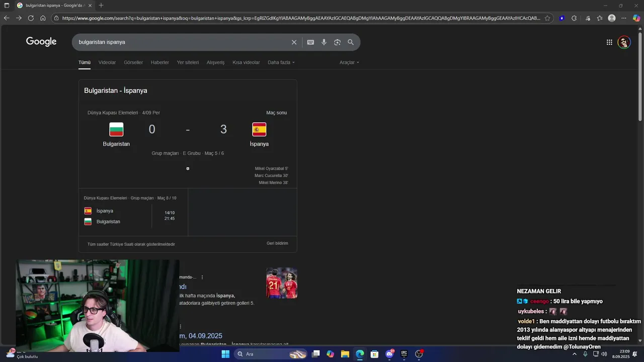Open the Copilot sidebar icon

click(636, 18)
